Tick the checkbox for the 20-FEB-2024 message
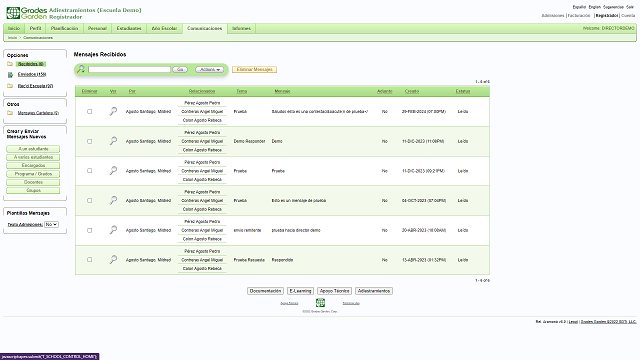Screen dimensions: 640x360 point(89,111)
